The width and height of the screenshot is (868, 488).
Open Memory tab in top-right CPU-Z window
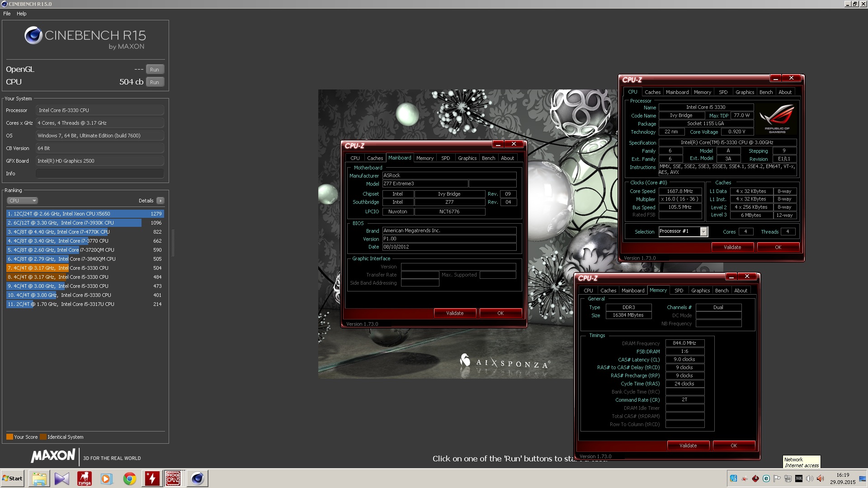tap(703, 92)
